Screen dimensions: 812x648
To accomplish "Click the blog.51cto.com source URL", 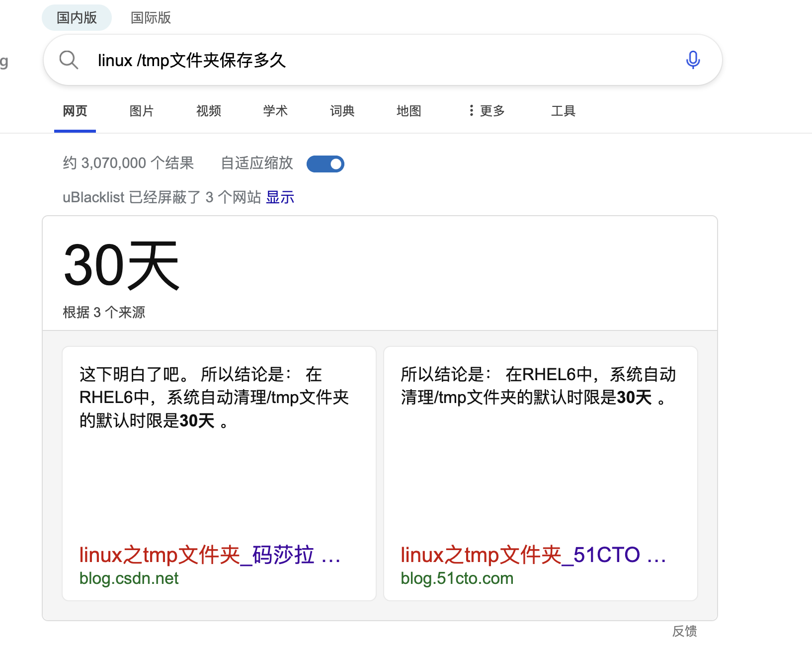I will click(x=457, y=578).
